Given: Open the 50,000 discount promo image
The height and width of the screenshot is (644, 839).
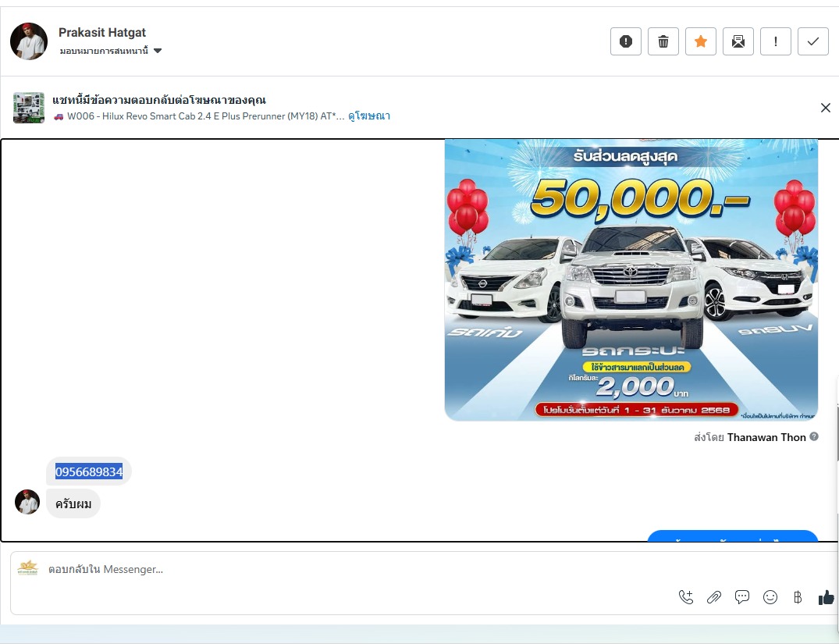Looking at the screenshot, I should point(631,280).
